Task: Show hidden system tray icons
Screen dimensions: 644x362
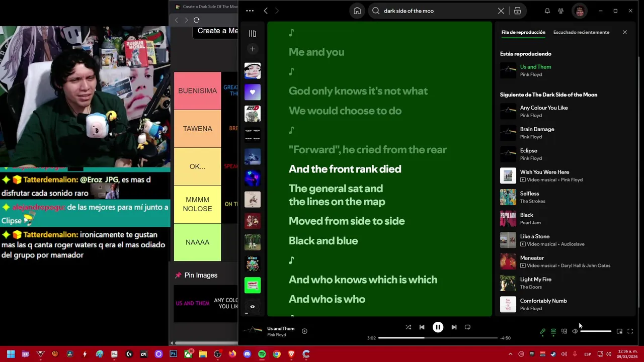Action: point(510,354)
